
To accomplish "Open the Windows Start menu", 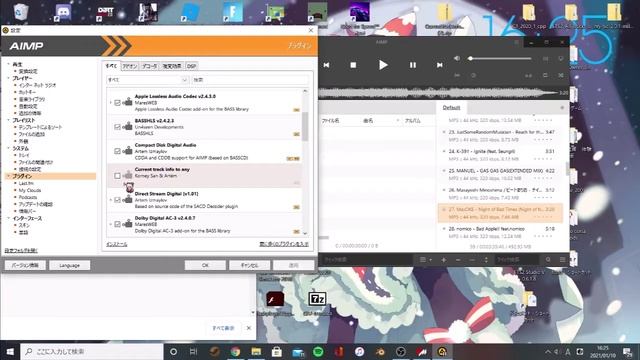I will (x=10, y=351).
